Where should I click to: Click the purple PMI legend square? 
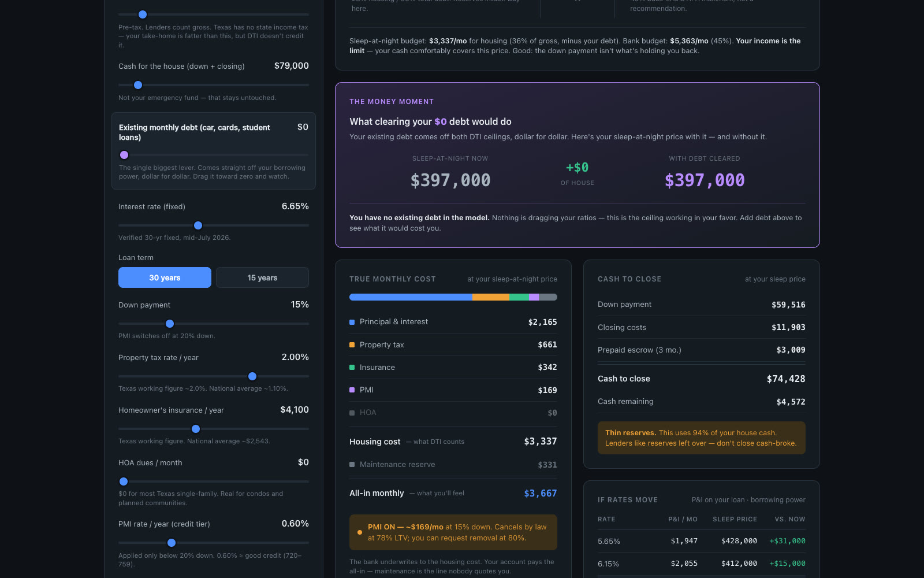click(x=352, y=390)
